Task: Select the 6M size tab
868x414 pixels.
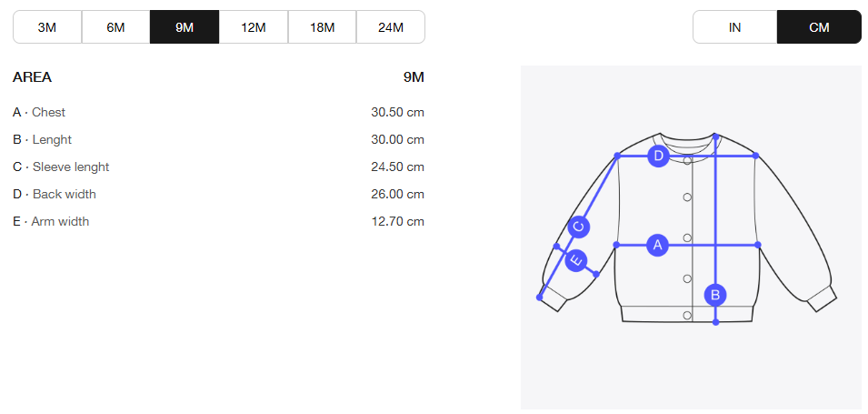Action: [x=115, y=27]
